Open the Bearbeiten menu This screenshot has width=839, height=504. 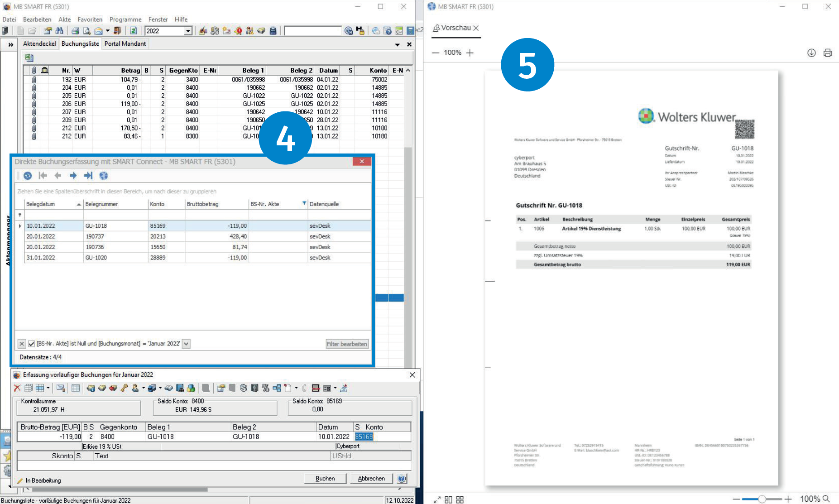(x=37, y=19)
